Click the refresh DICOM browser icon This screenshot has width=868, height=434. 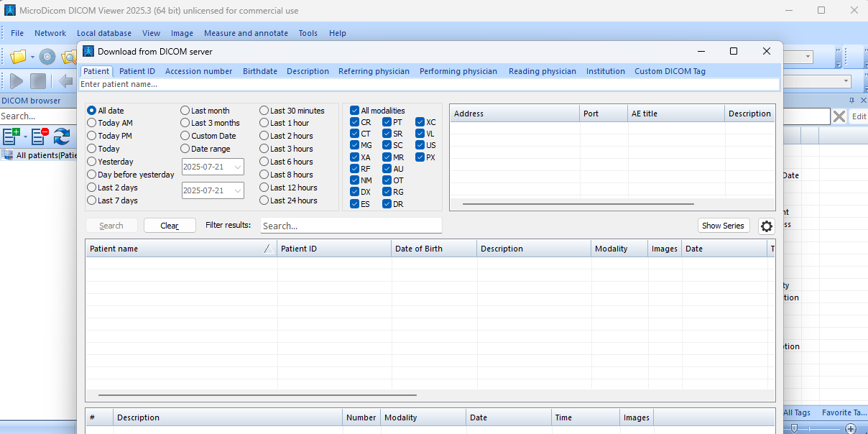tap(62, 134)
